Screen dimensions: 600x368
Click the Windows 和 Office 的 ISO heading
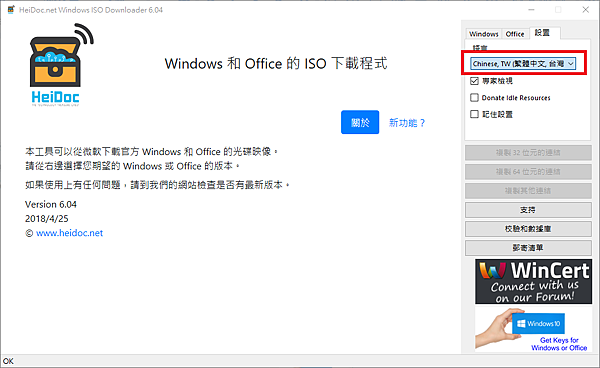point(276,64)
